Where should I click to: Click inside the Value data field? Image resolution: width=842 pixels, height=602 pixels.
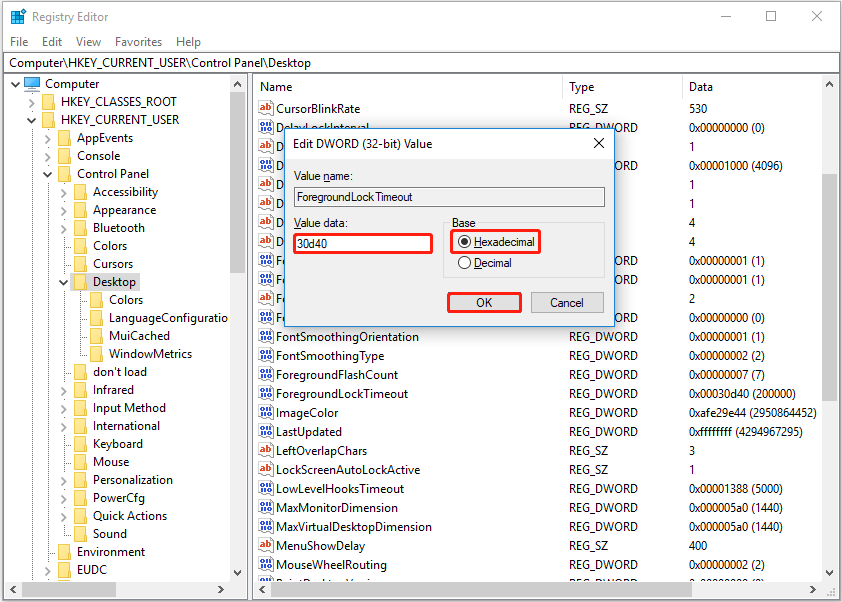362,243
